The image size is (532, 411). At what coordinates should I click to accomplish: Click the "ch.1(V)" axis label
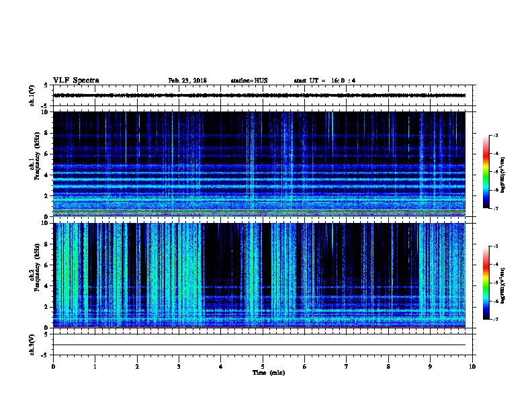point(32,95)
